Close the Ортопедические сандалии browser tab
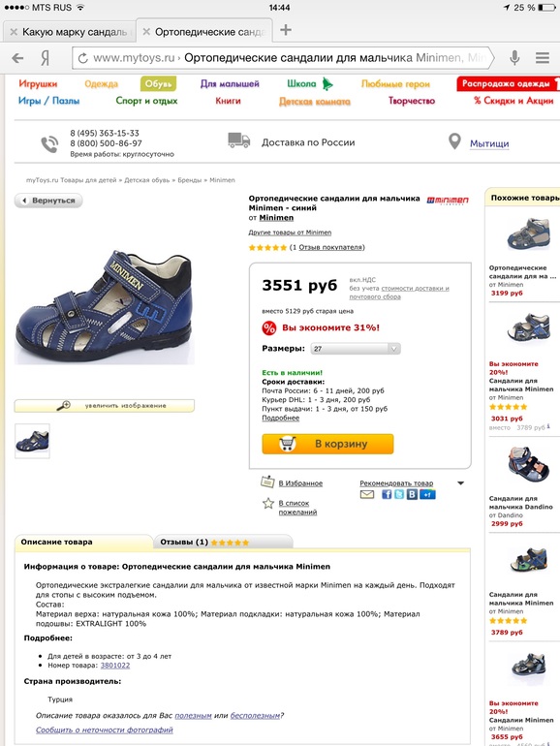The image size is (560, 746). 146,32
